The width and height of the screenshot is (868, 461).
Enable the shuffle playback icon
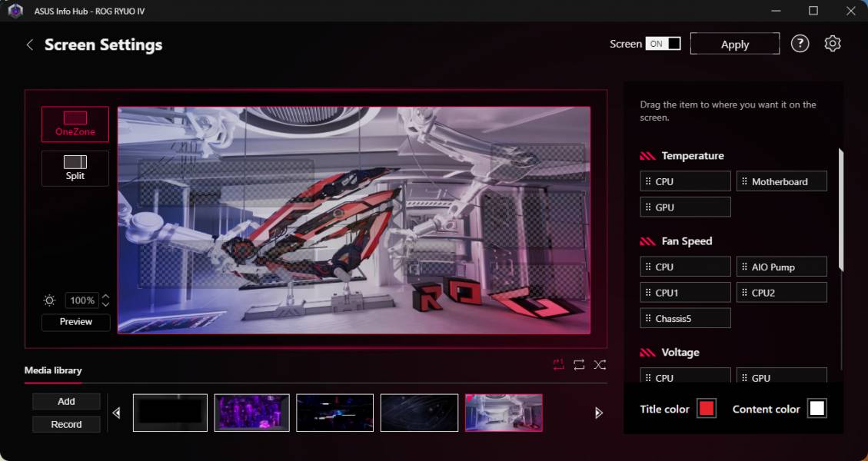pos(600,365)
